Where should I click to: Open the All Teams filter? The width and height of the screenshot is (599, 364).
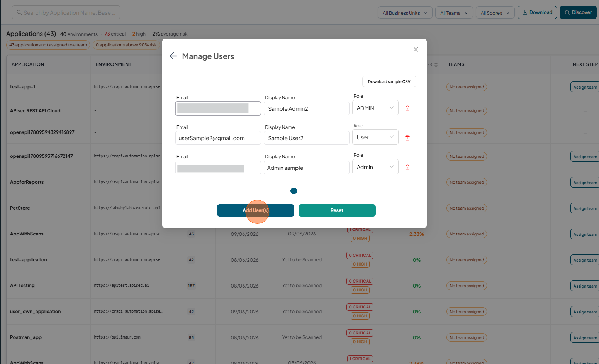coord(454,13)
